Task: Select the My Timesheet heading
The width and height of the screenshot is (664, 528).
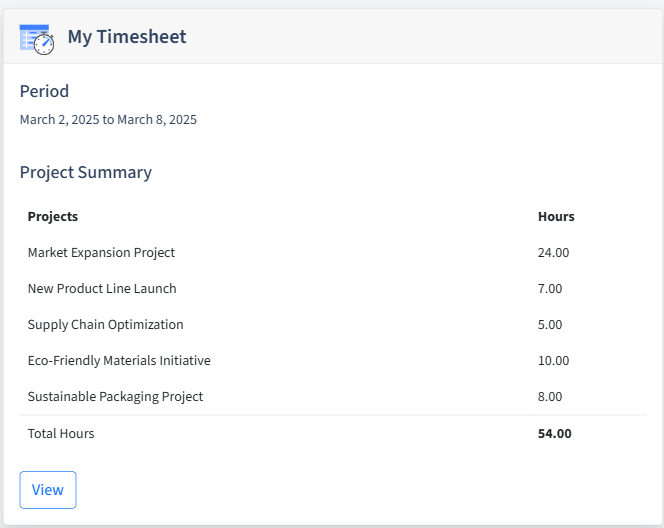Action: click(127, 37)
